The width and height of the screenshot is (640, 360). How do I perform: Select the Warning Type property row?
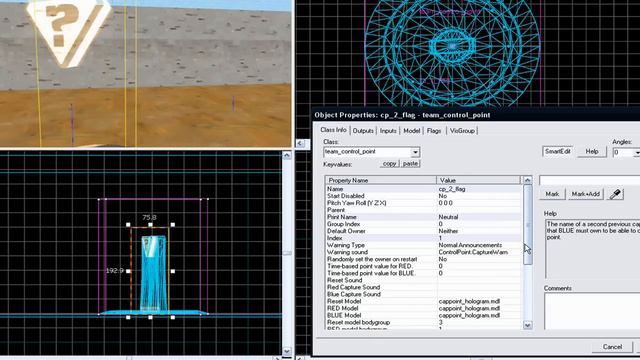[423, 245]
